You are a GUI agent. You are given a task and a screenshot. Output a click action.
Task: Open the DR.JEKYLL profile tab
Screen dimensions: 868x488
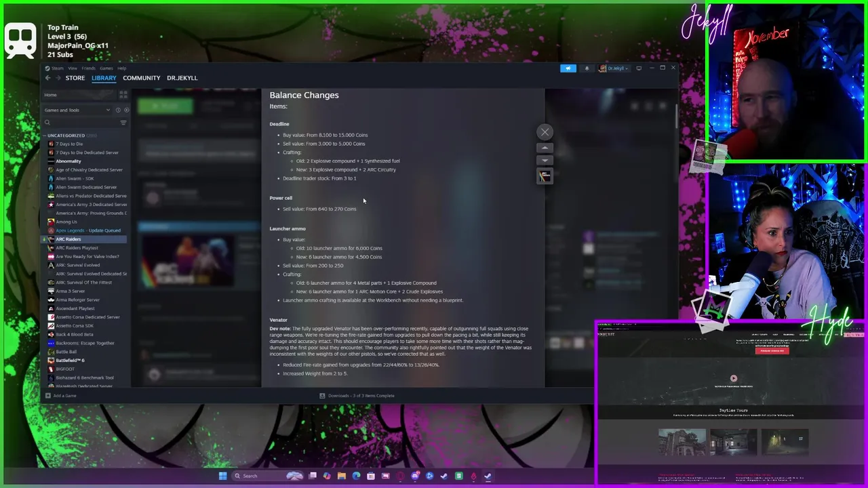tap(182, 78)
